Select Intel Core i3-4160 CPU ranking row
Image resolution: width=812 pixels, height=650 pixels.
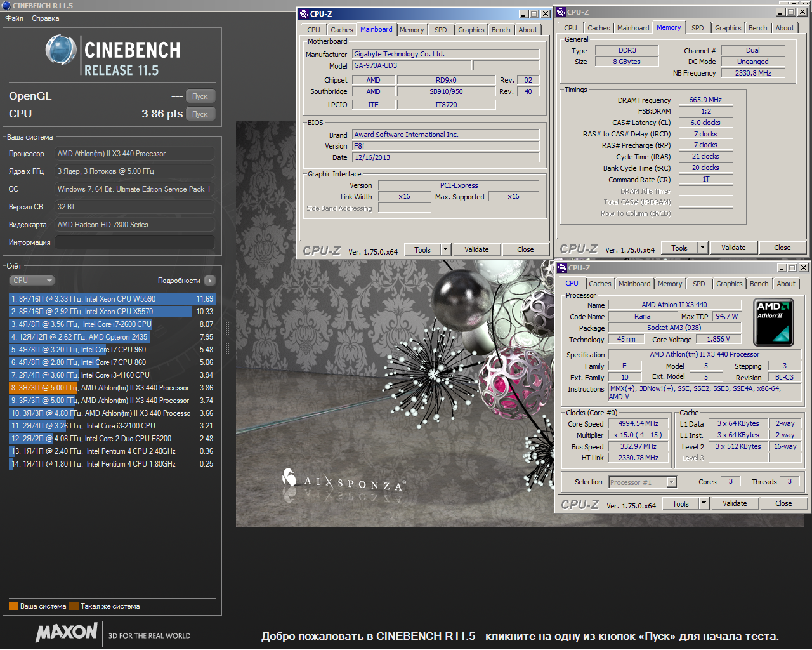point(113,375)
